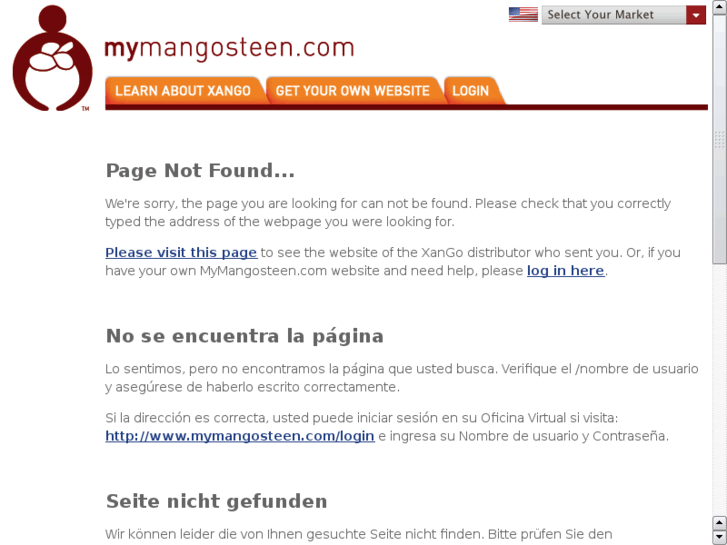Click the mangosteen fruit logo icon
Viewport: 727px width, 545px height.
(52, 58)
